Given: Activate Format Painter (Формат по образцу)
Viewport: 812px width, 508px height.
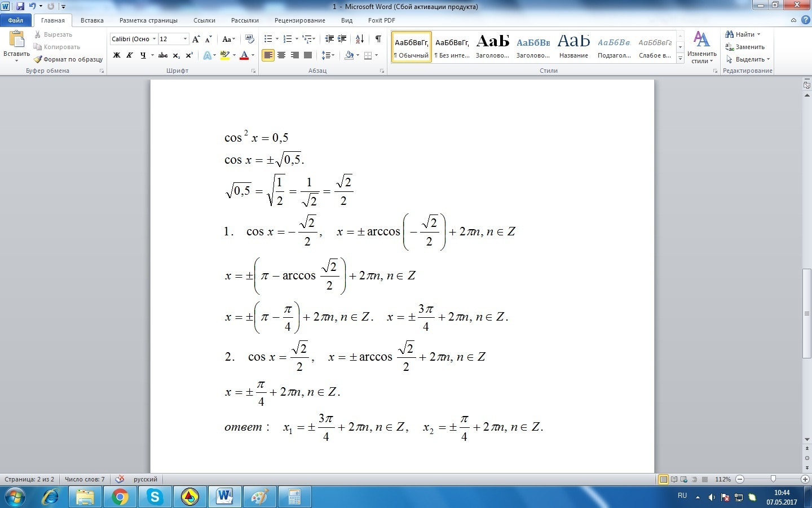Looking at the screenshot, I should [x=68, y=59].
